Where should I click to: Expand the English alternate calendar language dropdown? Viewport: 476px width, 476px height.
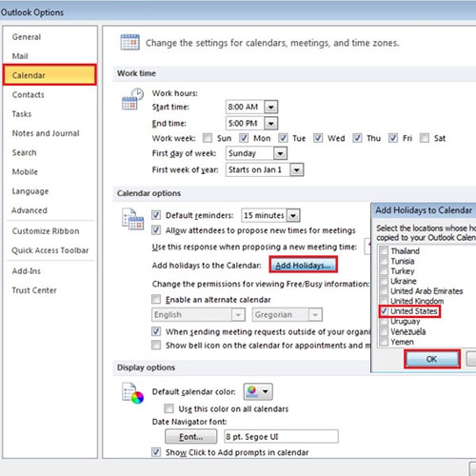238,315
